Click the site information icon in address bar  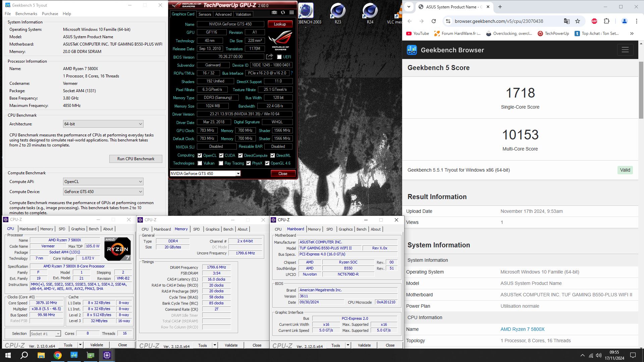click(x=448, y=21)
